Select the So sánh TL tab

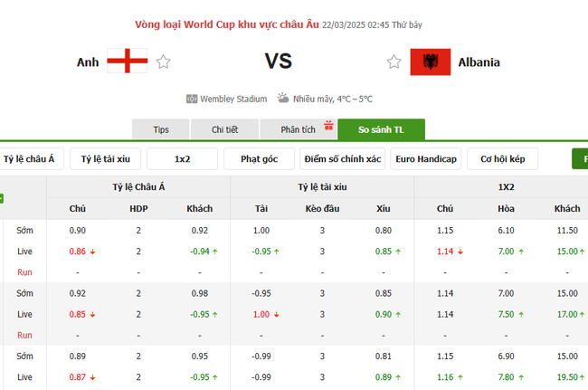pyautogui.click(x=381, y=129)
